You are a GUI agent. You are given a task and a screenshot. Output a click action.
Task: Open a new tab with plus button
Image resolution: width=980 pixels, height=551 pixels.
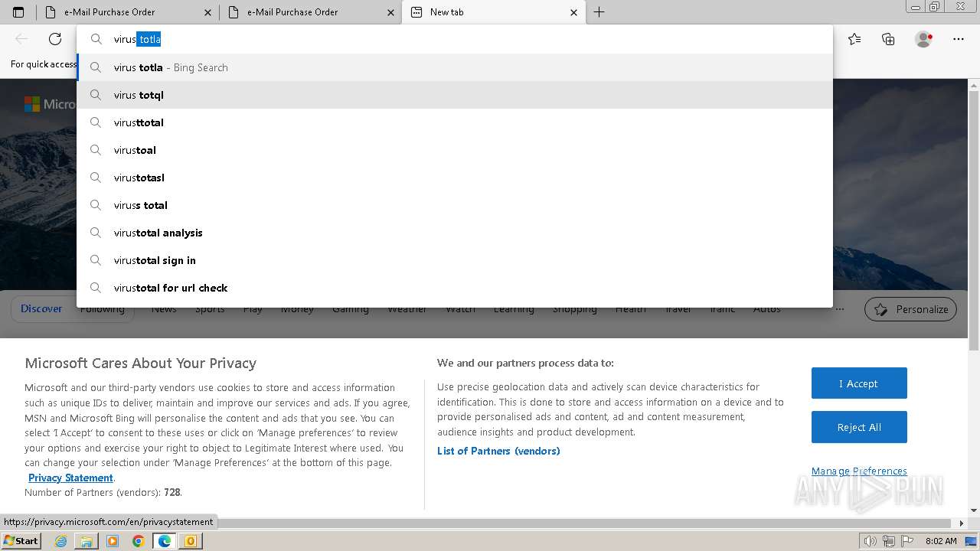(599, 12)
